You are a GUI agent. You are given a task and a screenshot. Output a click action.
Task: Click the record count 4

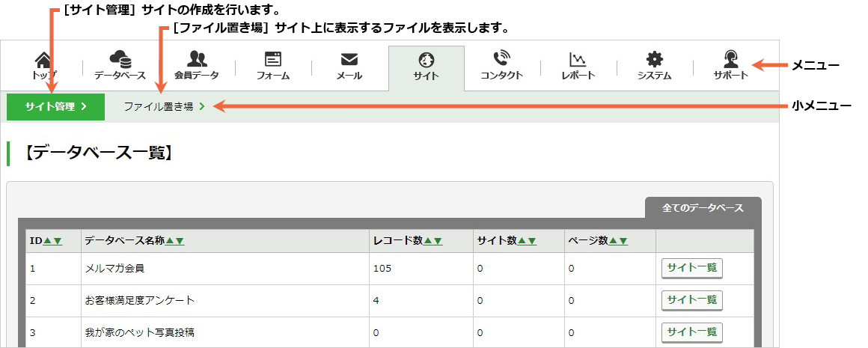click(x=376, y=300)
